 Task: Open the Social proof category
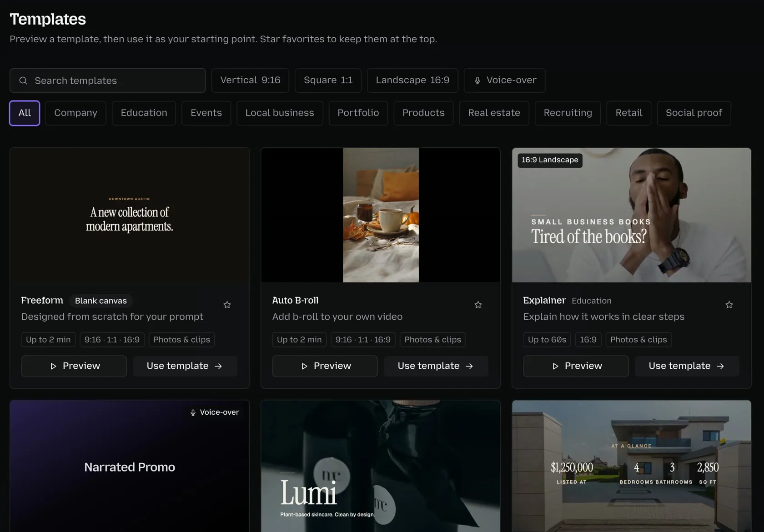[x=694, y=113]
